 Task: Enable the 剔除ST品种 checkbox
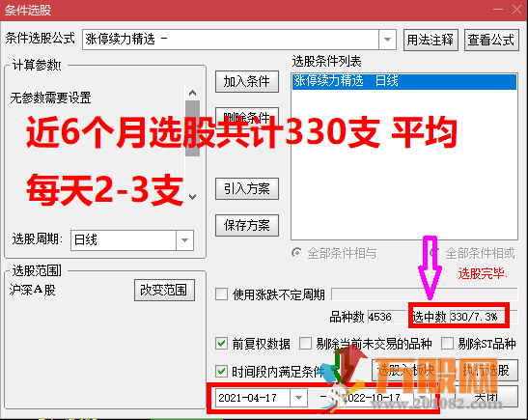(x=447, y=344)
